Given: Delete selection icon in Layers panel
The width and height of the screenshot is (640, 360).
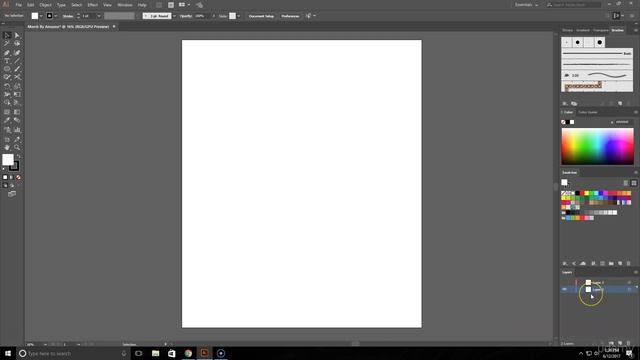Looking at the screenshot, I should tap(629, 343).
